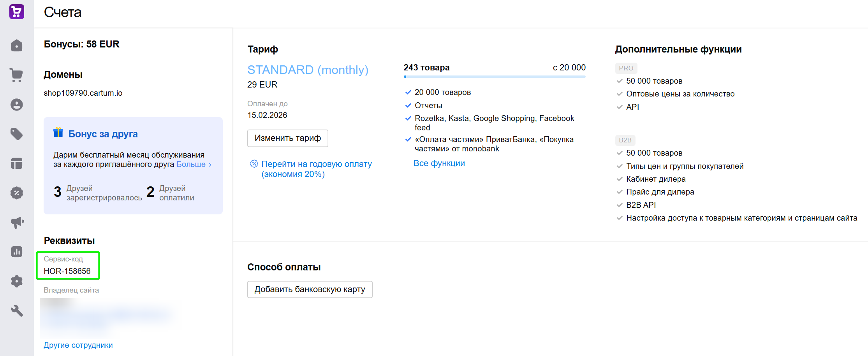Open the marketing megaphone icon
The width and height of the screenshot is (868, 356).
point(17,223)
